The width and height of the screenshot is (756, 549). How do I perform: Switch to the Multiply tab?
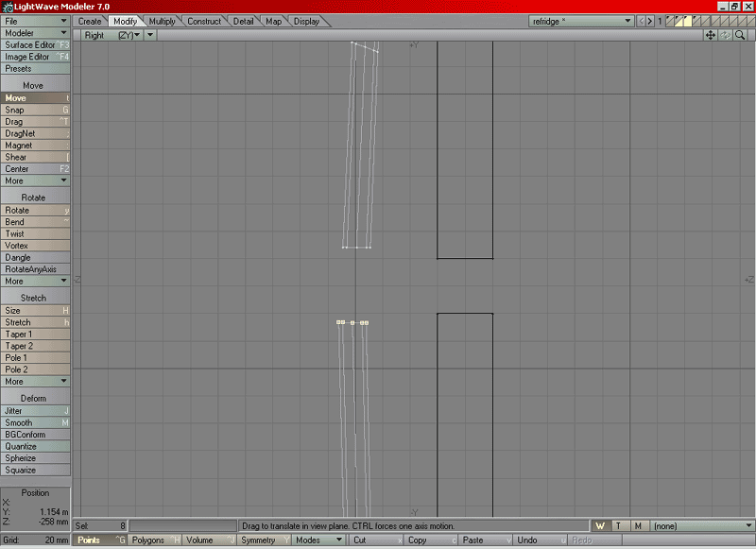[x=162, y=21]
